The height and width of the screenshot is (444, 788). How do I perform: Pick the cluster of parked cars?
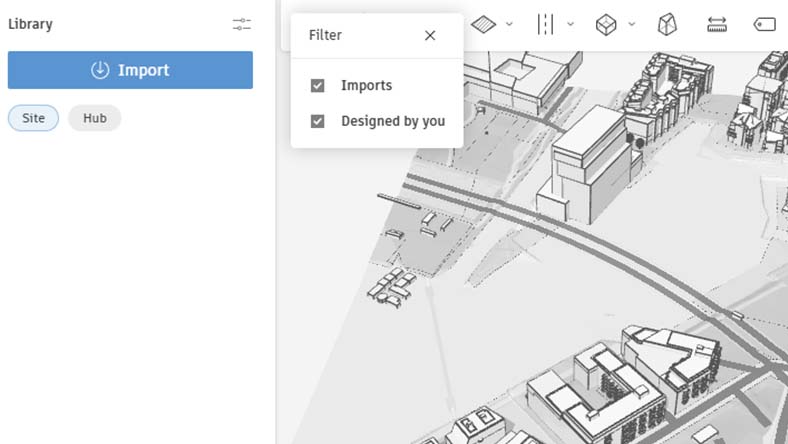point(392,288)
